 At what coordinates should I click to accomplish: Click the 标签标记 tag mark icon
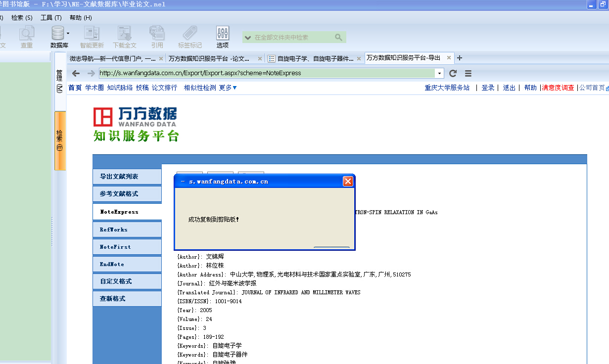click(x=190, y=37)
